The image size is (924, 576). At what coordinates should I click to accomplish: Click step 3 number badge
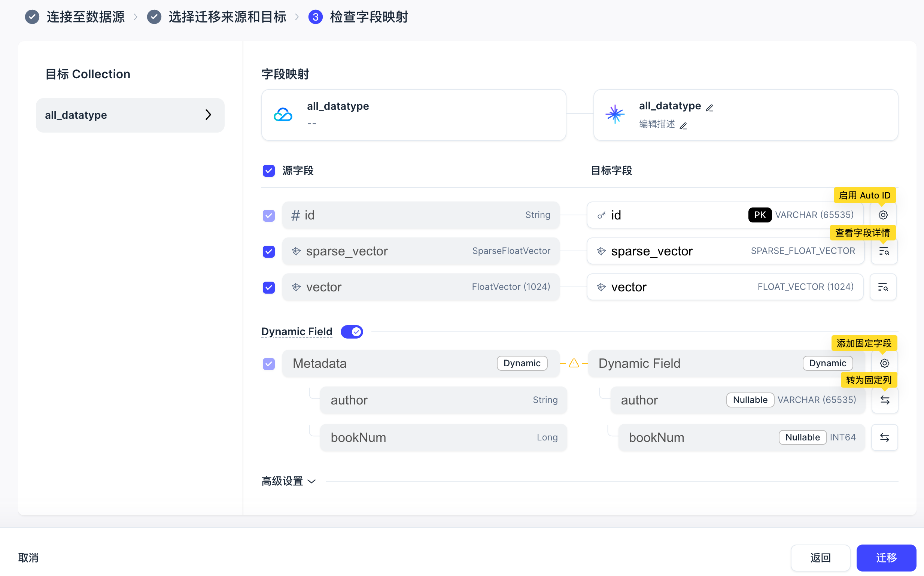[315, 17]
